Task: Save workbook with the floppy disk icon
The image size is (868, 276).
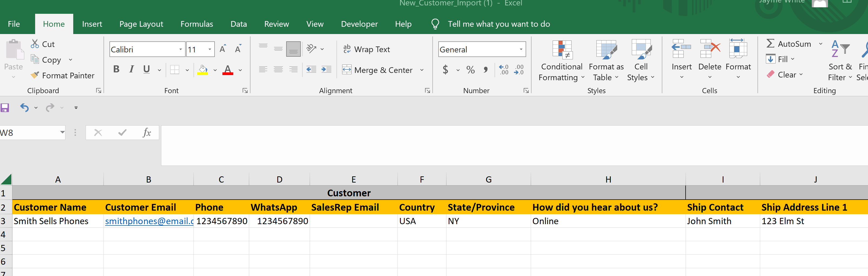Action: click(x=5, y=108)
